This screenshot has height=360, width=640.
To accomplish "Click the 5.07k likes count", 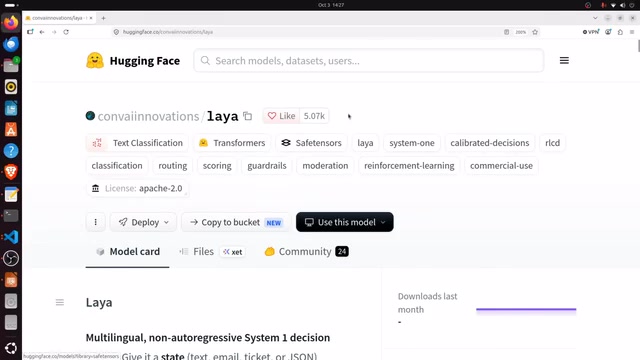I will point(314,116).
